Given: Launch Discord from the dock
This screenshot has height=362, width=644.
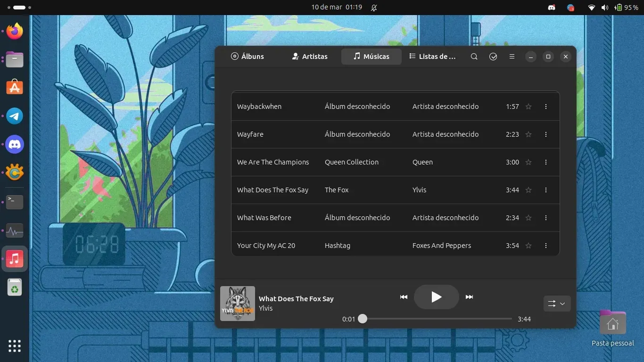Looking at the screenshot, I should [15, 145].
